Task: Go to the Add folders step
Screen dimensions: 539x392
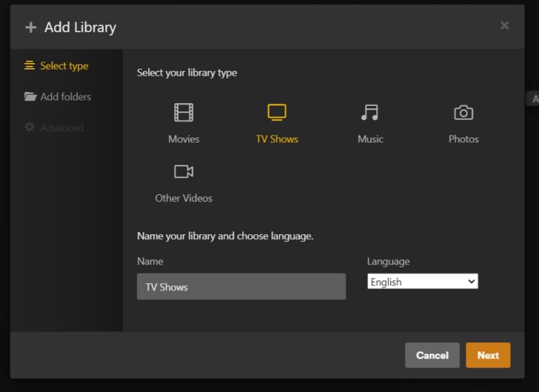Action: point(65,97)
